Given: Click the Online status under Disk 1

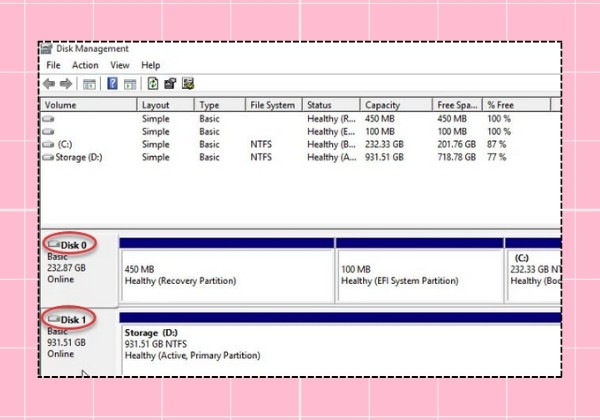Looking at the screenshot, I should (60, 354).
